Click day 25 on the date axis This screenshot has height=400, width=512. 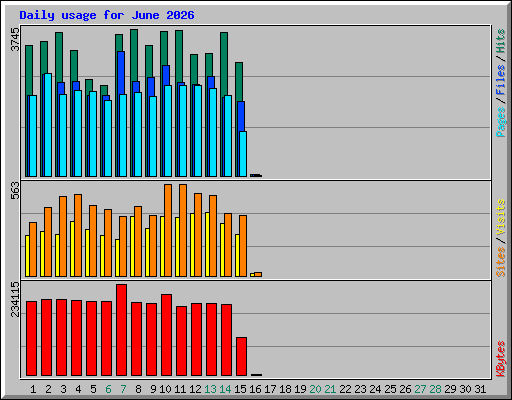pyautogui.click(x=390, y=389)
